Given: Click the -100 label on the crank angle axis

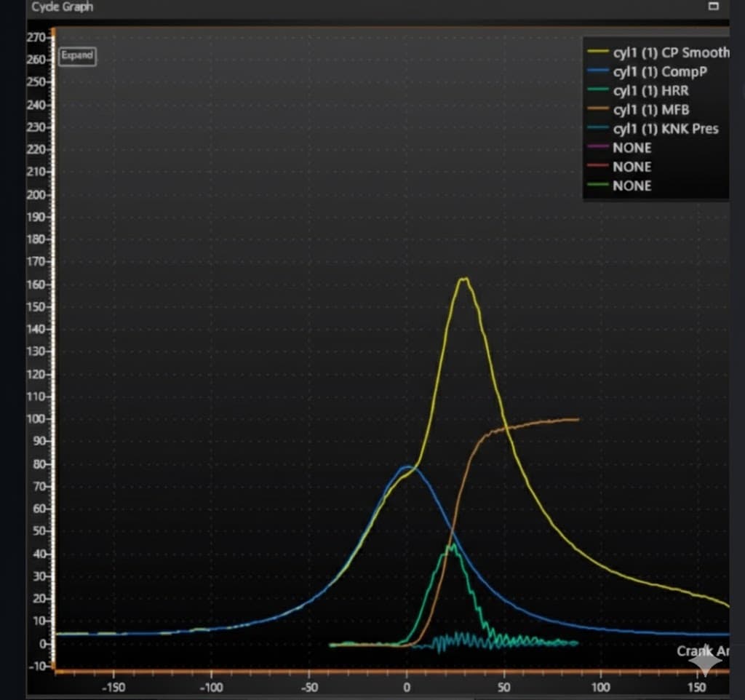Looking at the screenshot, I should point(211,688).
